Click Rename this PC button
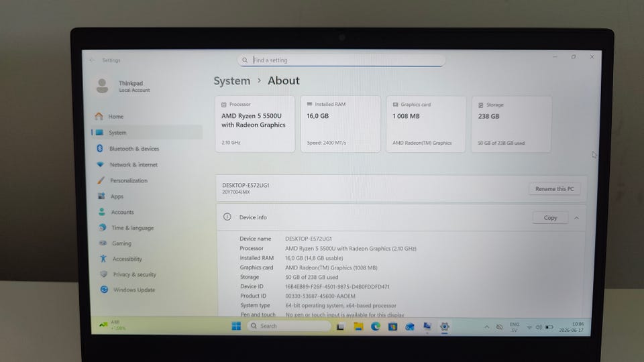 (555, 189)
